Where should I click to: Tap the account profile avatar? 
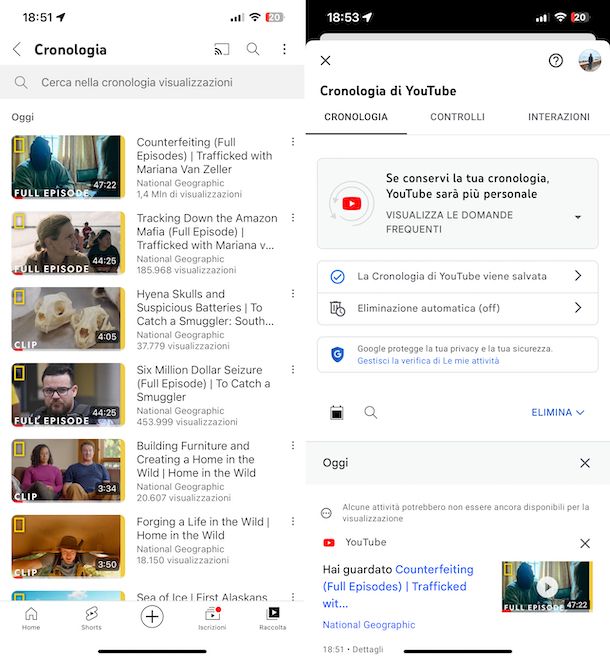coord(590,61)
